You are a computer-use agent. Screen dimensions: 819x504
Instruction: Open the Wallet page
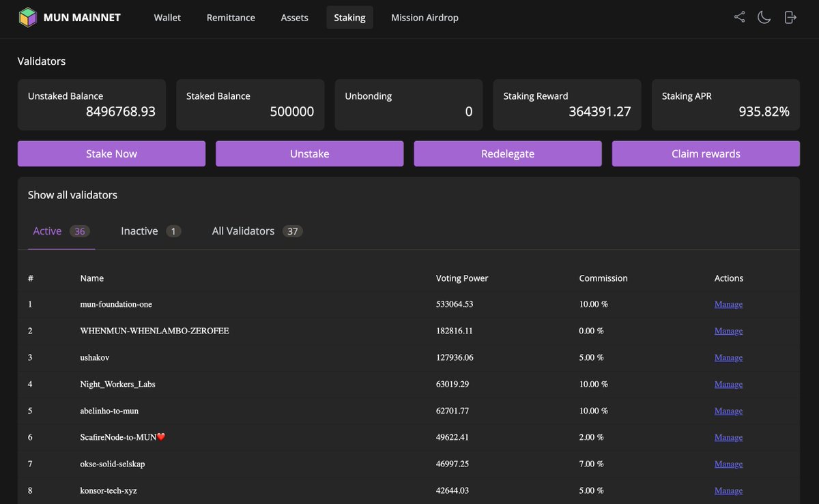point(167,18)
